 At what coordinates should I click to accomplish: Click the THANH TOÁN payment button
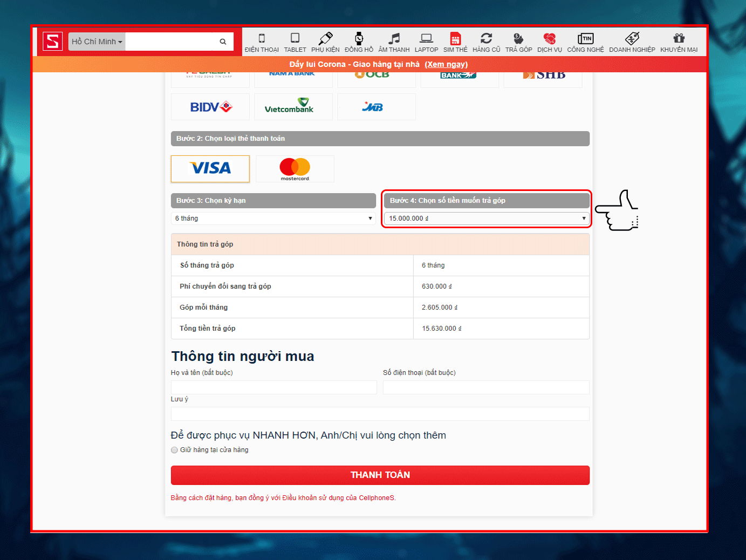point(380,475)
